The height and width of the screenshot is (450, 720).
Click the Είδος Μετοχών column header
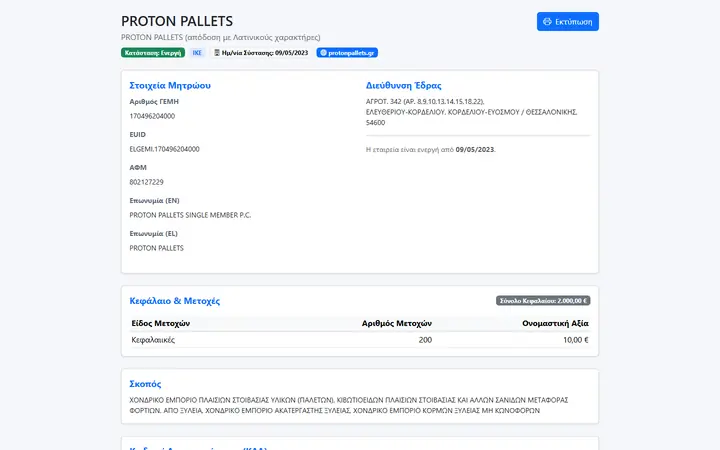(x=161, y=323)
